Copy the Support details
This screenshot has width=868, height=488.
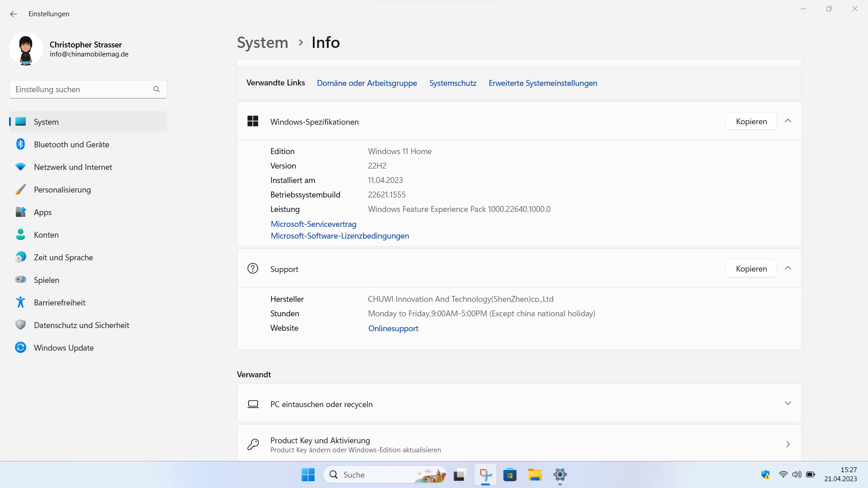click(x=751, y=269)
